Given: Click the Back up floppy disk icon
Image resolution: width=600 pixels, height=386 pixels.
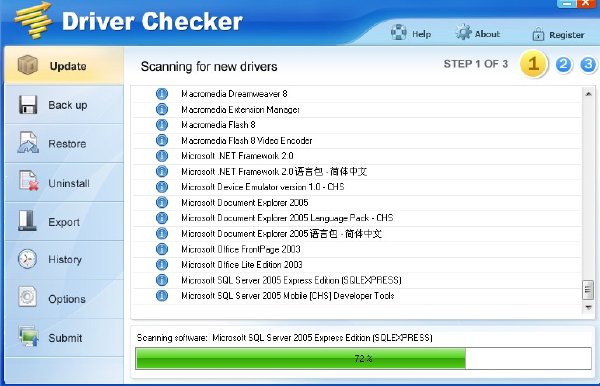Looking at the screenshot, I should tap(28, 104).
